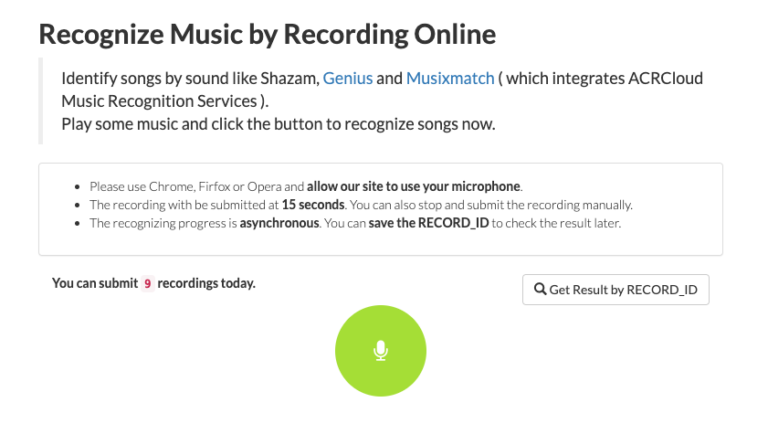This screenshot has width=768, height=434.
Task: Click the white microphone icon
Action: (380, 350)
